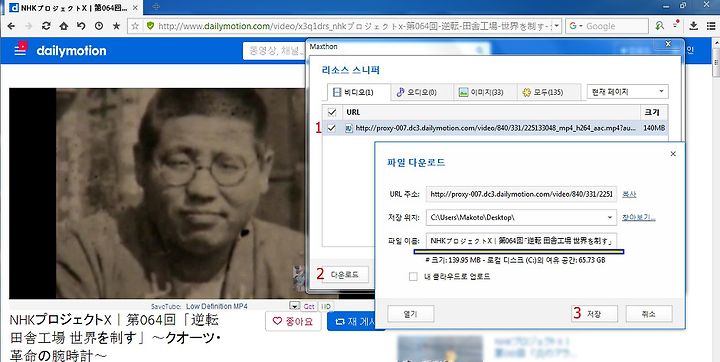Screen dimensions: 720x362
Task: Click the 파일 이름 filename field
Action: pyautogui.click(x=521, y=241)
